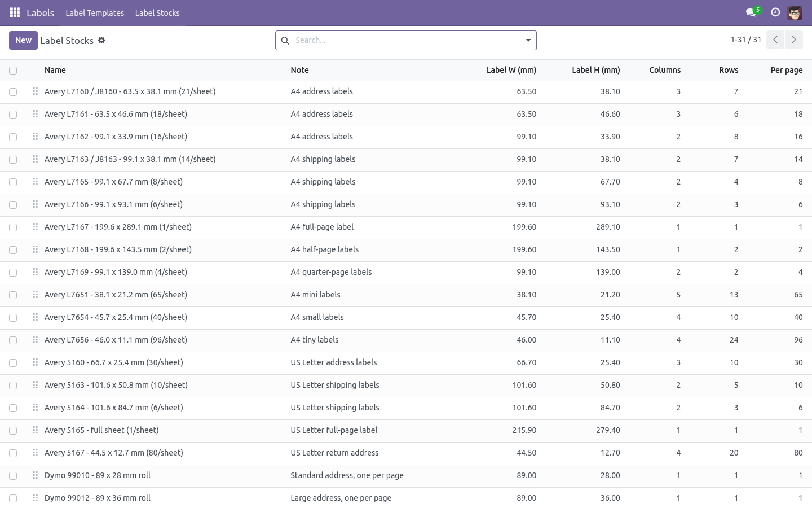Viewport: 812px width, 508px height.
Task: Click the New button
Action: tap(23, 40)
